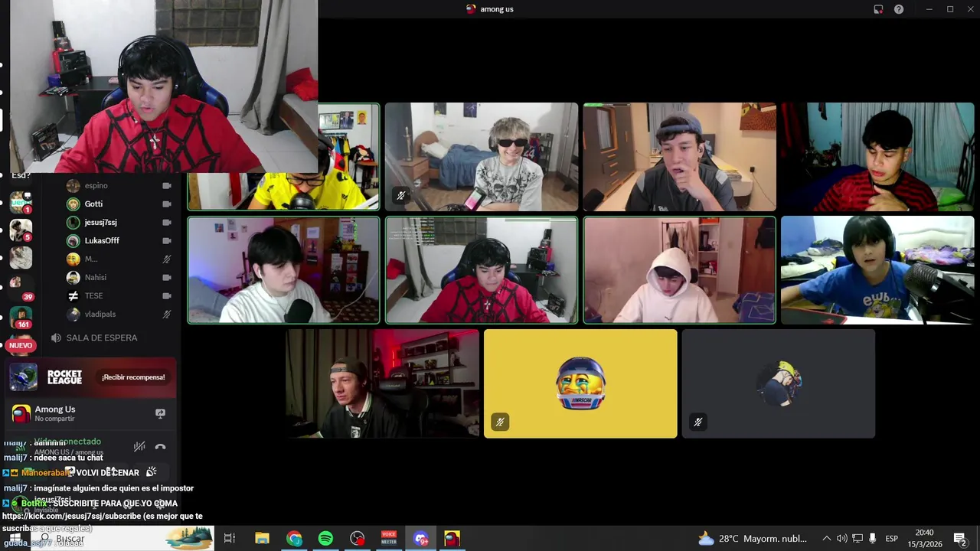Focus the dark gray avatar tile
The width and height of the screenshot is (980, 551).
click(778, 383)
